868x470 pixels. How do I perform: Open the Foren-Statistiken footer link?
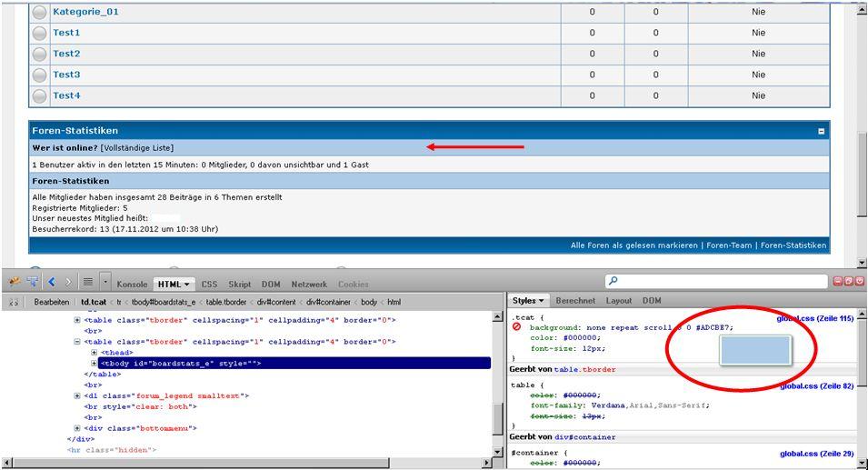tap(793, 245)
